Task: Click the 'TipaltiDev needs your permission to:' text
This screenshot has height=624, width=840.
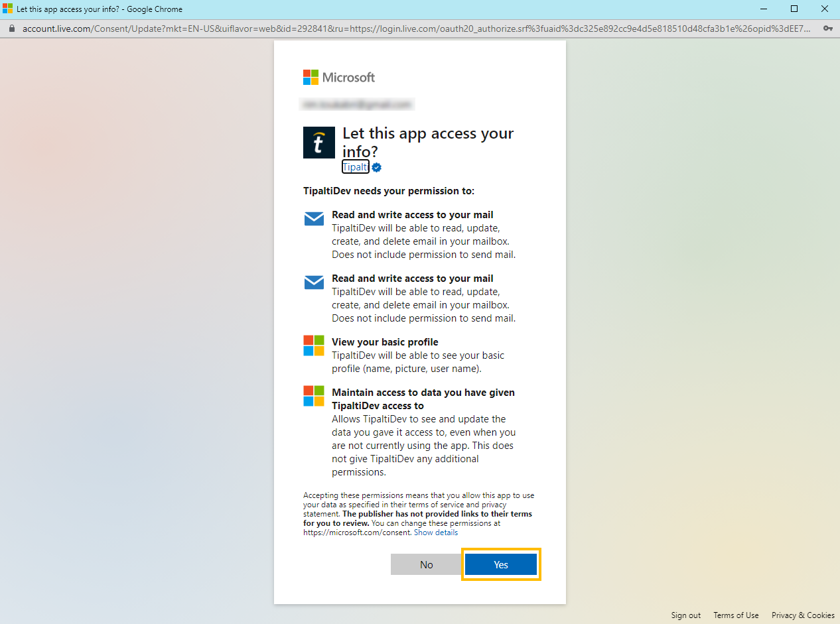Action: [x=389, y=191]
